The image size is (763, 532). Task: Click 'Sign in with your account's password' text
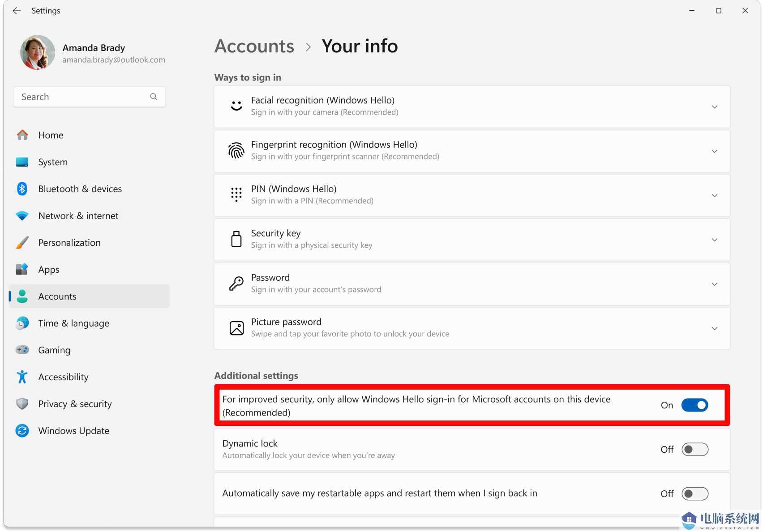click(316, 289)
